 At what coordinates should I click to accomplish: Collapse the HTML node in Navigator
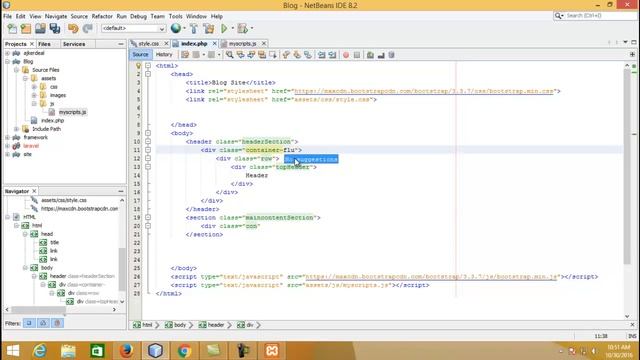[x=7, y=217]
